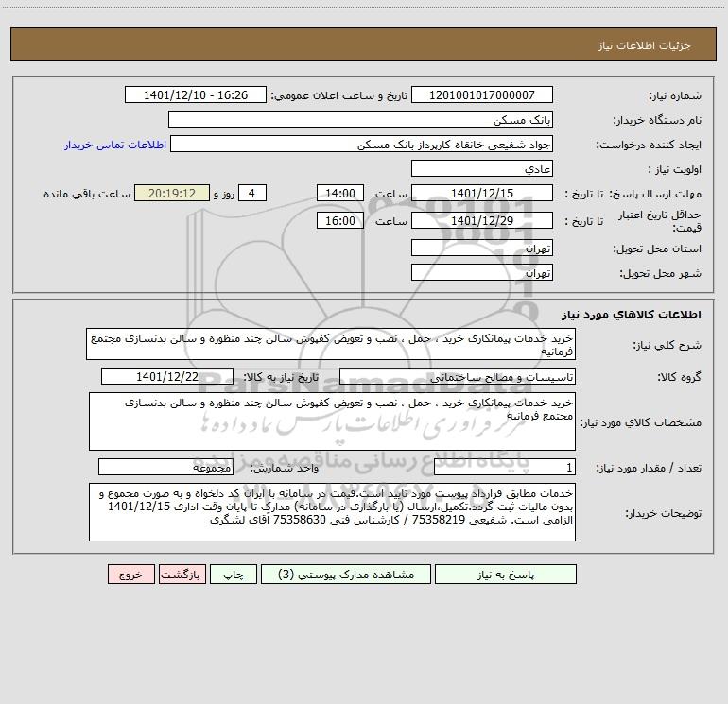Click the label گروه کالا:
Image resolution: width=728 pixels, height=704 pixels.
coord(679,377)
